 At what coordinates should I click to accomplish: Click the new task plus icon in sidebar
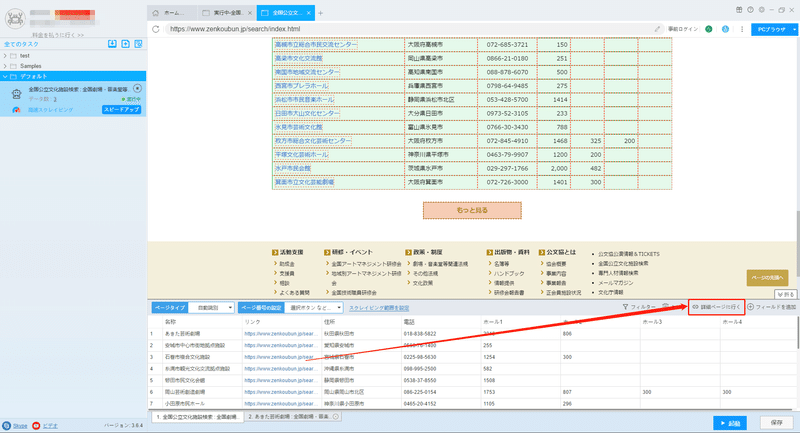pyautogui.click(x=126, y=44)
